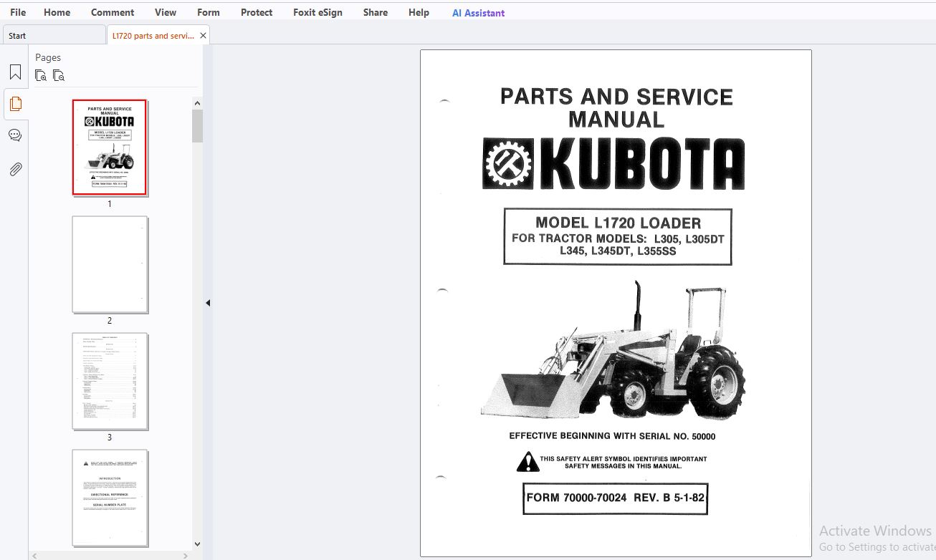
Task: Click the enlarge page thumbnails icon
Action: click(41, 75)
